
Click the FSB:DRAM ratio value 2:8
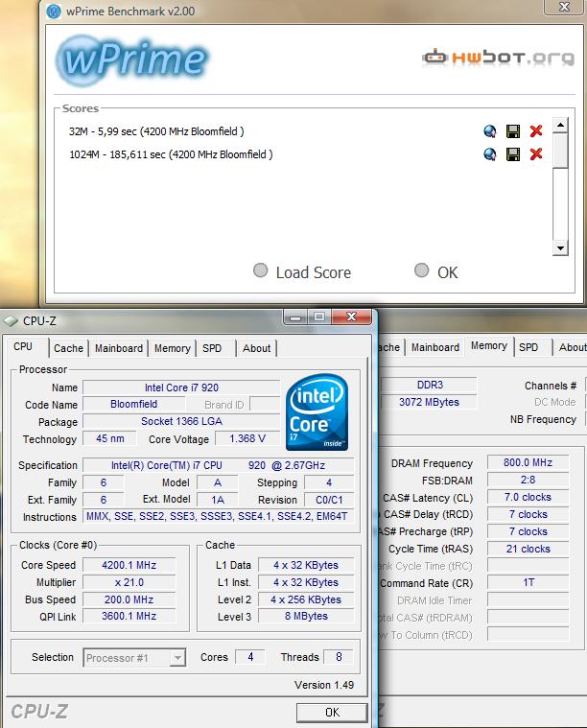528,480
